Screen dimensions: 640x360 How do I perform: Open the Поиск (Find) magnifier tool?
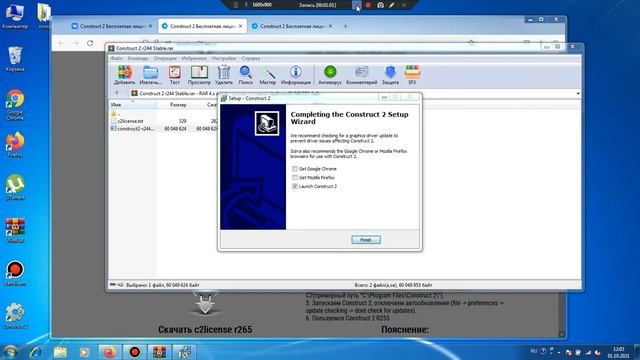[x=245, y=75]
